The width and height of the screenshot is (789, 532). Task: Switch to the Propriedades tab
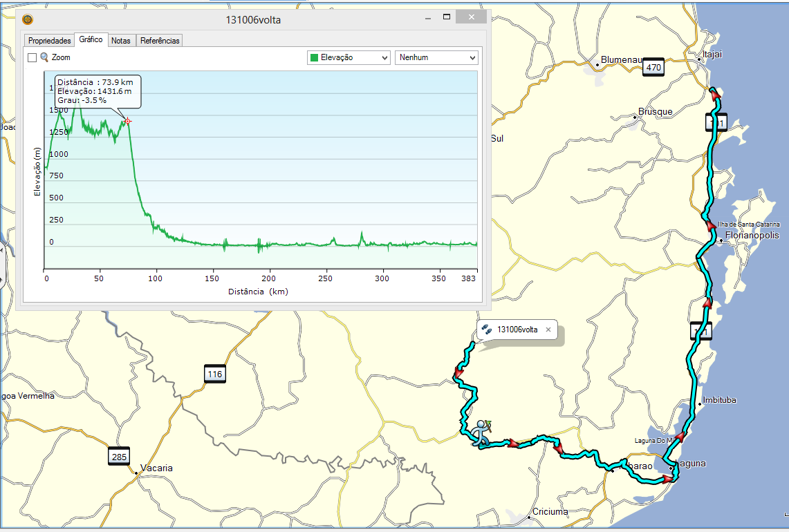(48, 40)
